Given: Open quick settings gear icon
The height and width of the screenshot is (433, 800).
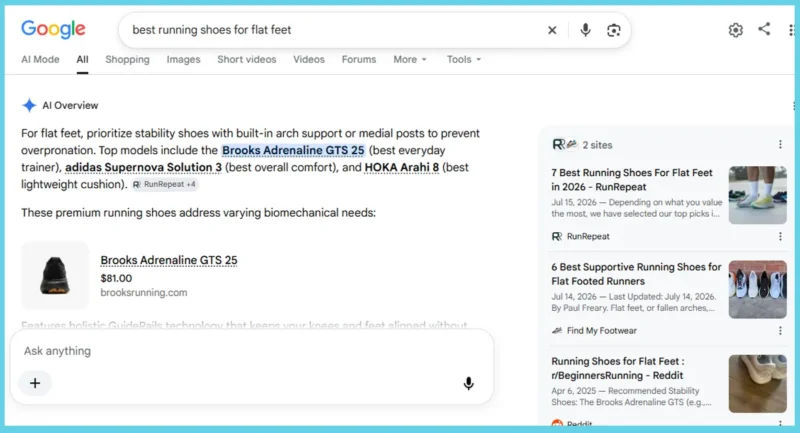Looking at the screenshot, I should [735, 30].
